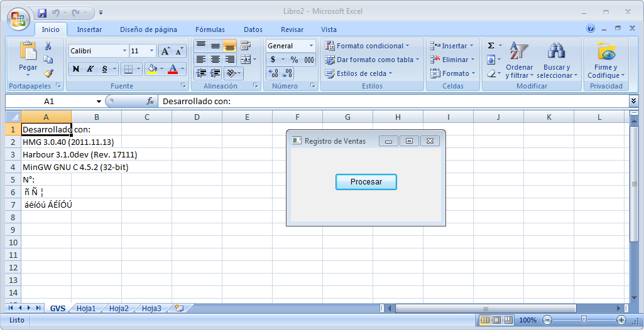
Task: Open Vista ribbon tab
Action: pos(329,29)
